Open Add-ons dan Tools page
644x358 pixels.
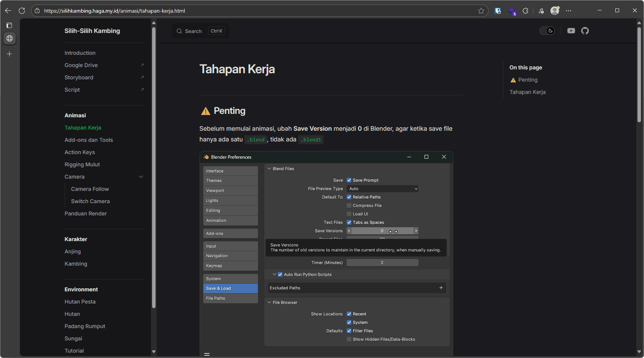pos(88,140)
